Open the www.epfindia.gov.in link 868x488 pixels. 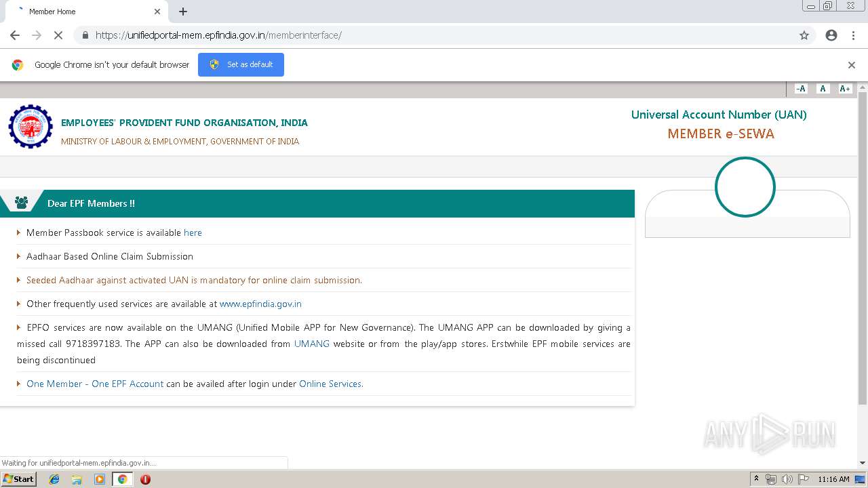[x=260, y=304]
